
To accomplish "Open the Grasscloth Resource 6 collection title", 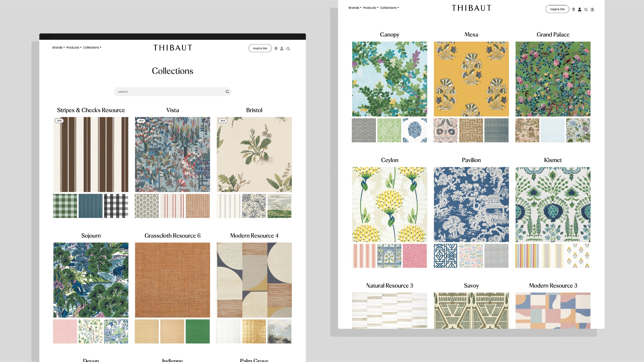I will point(173,236).
